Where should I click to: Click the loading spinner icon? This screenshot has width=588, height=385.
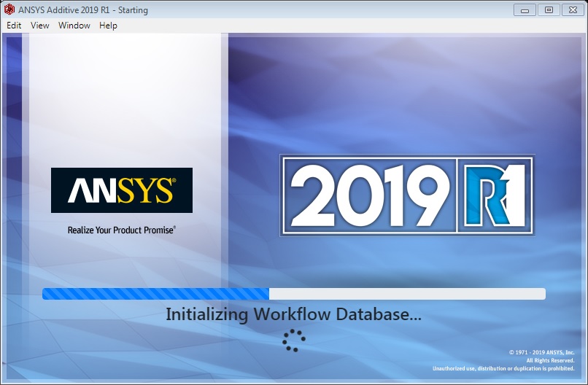coord(293,341)
